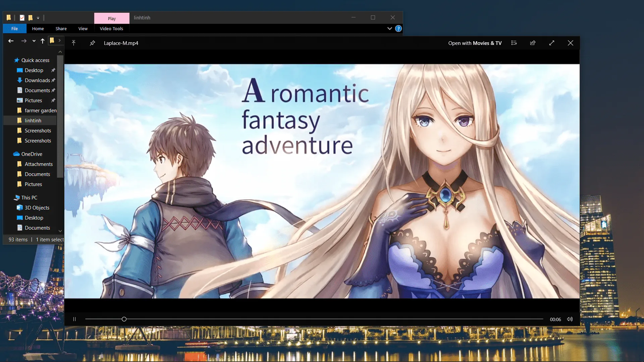Pause the video playback
The image size is (644, 362).
pyautogui.click(x=74, y=319)
